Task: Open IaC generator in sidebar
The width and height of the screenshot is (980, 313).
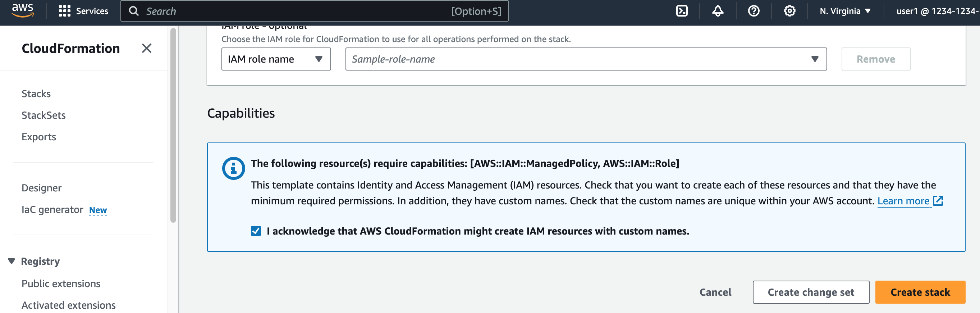Action: point(52,210)
